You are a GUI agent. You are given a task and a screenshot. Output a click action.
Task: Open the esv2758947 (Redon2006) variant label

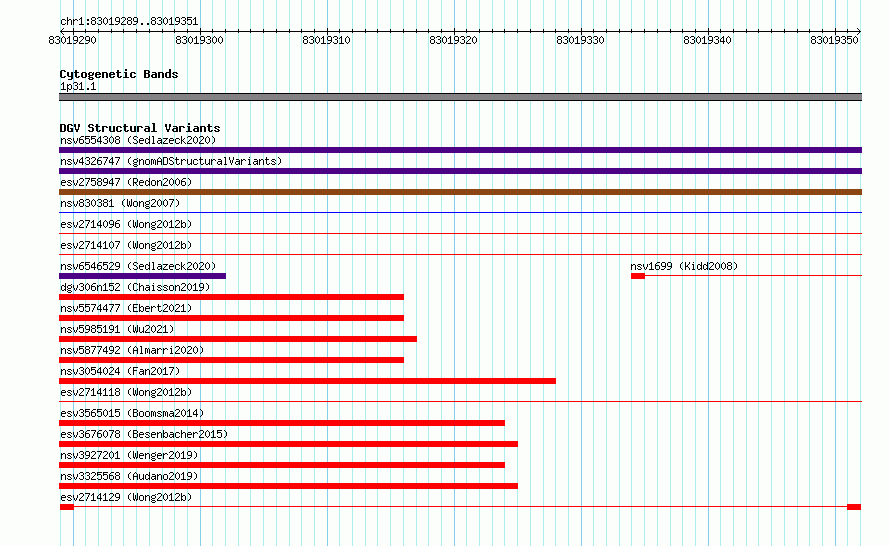pos(126,182)
